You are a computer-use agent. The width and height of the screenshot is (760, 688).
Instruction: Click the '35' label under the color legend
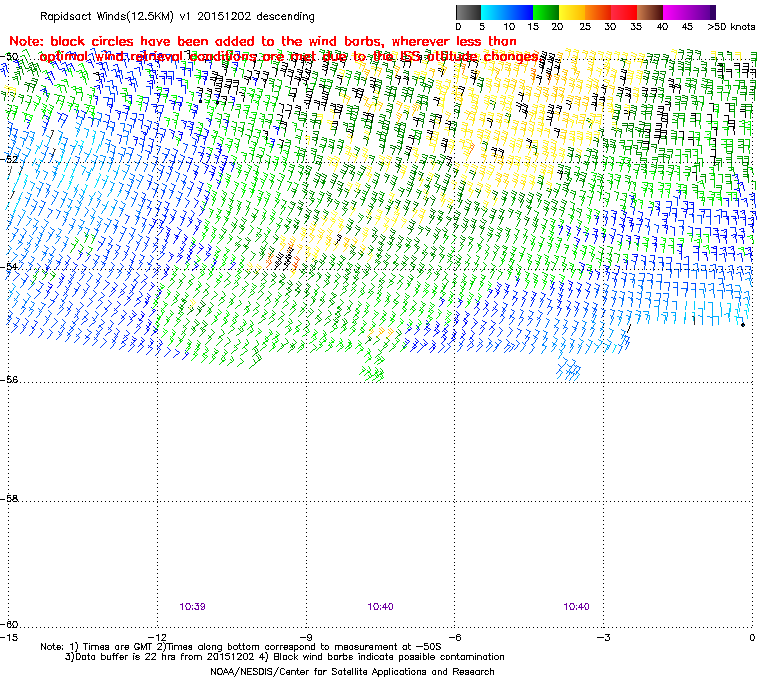tap(636, 26)
